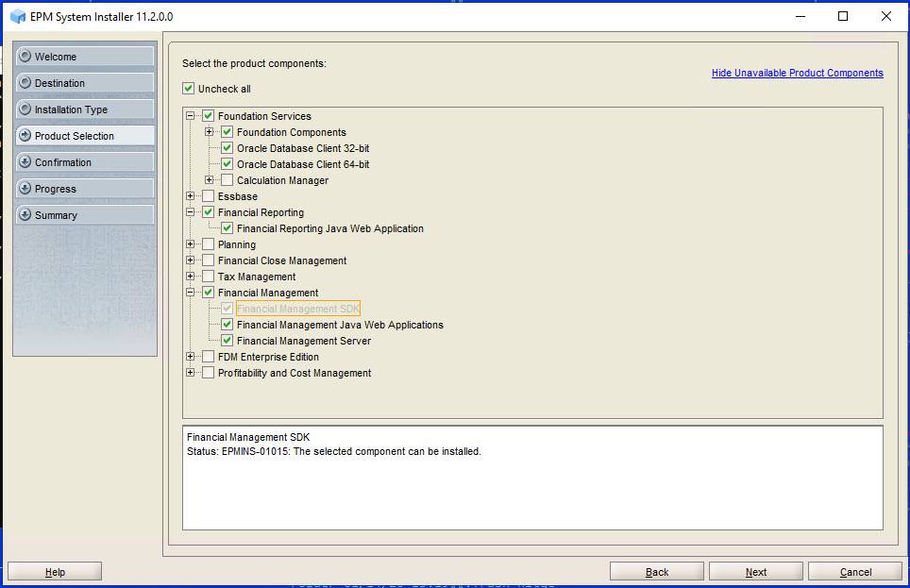Uncheck the Foundation Components checkbox
Screen dimensions: 910x588
pos(227,132)
